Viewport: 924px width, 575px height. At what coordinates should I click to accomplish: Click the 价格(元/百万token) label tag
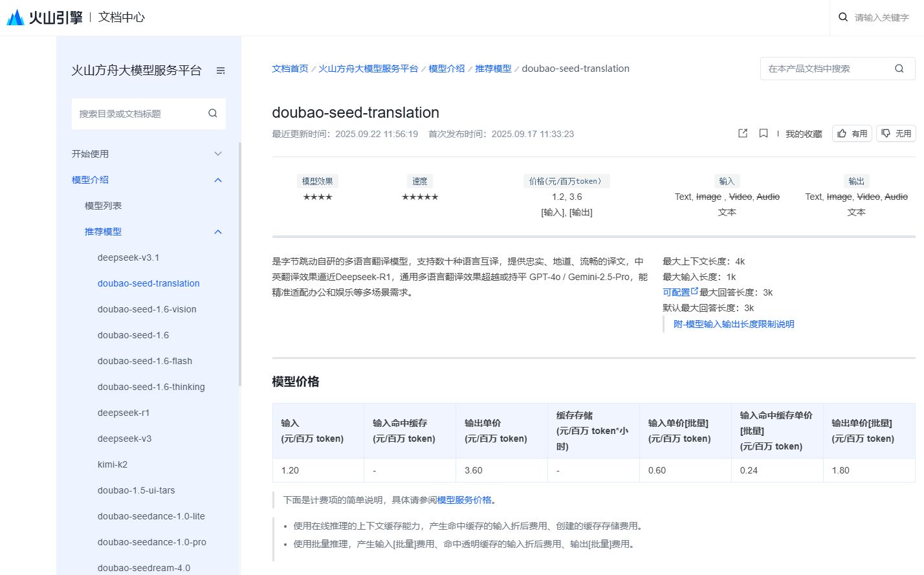(567, 181)
